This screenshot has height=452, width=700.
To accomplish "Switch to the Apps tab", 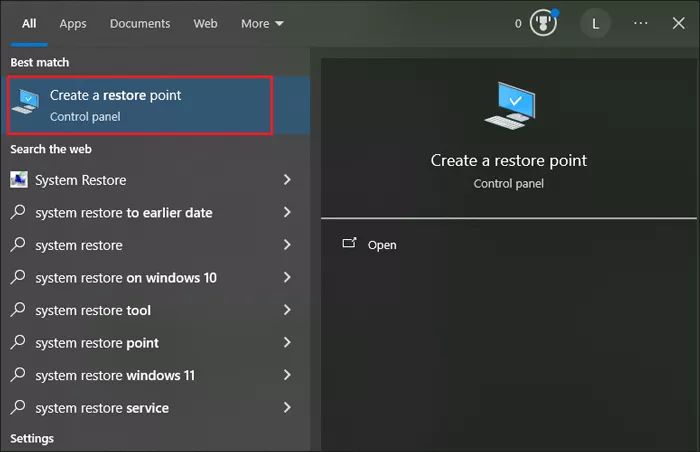I will pos(73,23).
